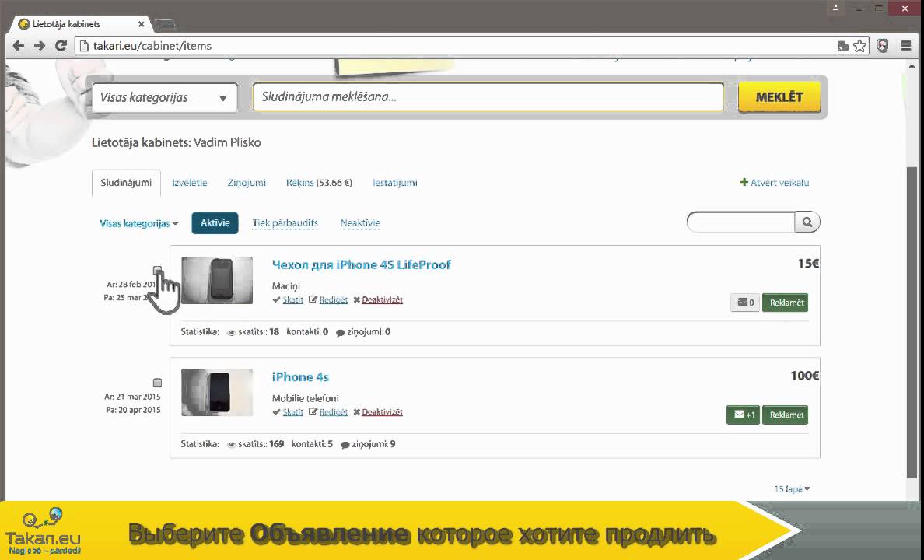924x560 pixels.
Task: Click the shield extension icon
Action: (882, 46)
